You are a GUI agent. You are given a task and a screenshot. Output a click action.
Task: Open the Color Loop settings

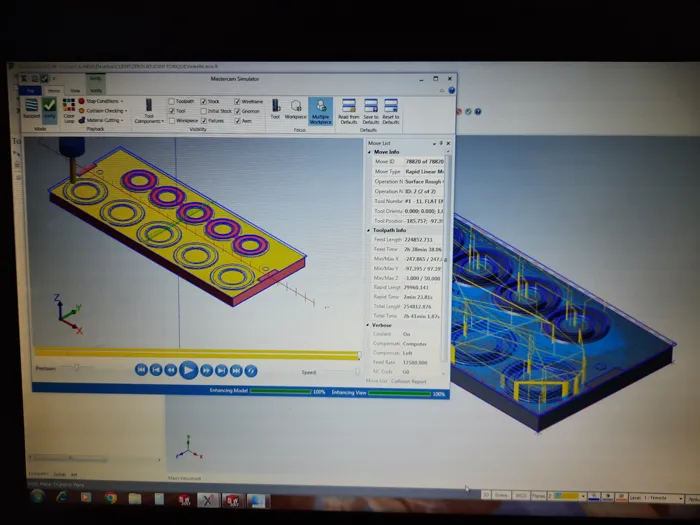(69, 111)
